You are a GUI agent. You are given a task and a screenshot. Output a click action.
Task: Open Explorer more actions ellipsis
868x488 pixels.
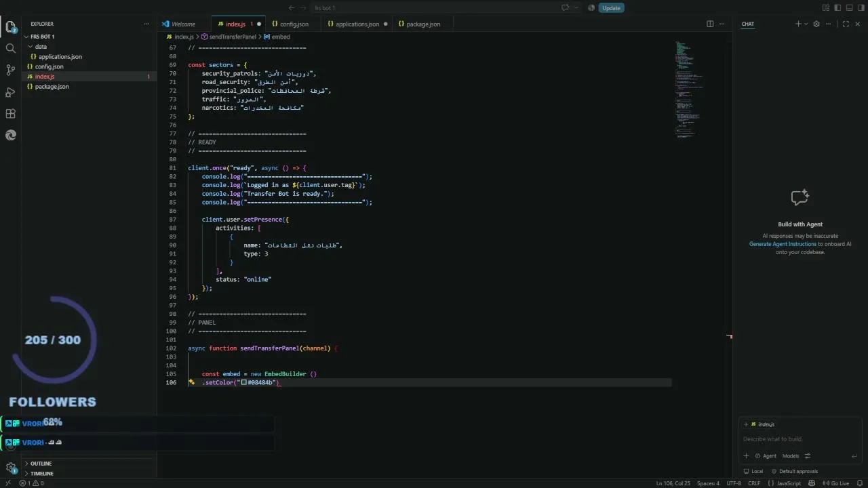[x=146, y=24]
